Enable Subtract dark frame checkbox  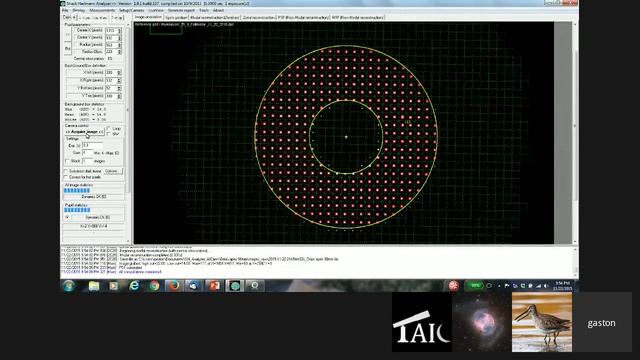(x=66, y=171)
